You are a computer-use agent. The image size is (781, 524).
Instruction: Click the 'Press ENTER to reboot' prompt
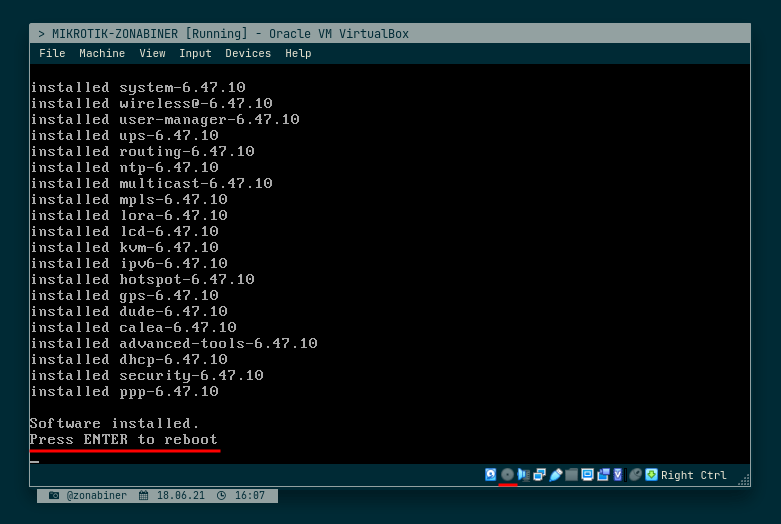coord(124,439)
